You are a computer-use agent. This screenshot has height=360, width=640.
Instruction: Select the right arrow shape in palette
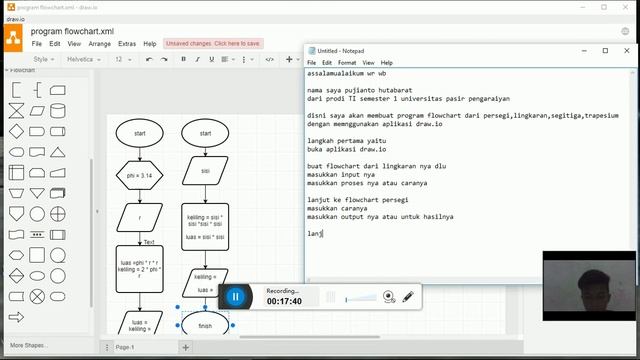click(x=16, y=317)
